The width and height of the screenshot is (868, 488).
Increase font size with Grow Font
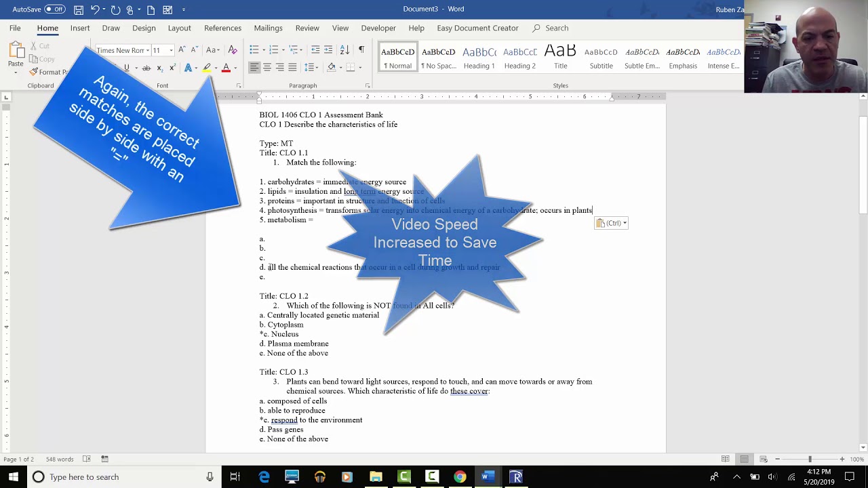[x=182, y=50]
